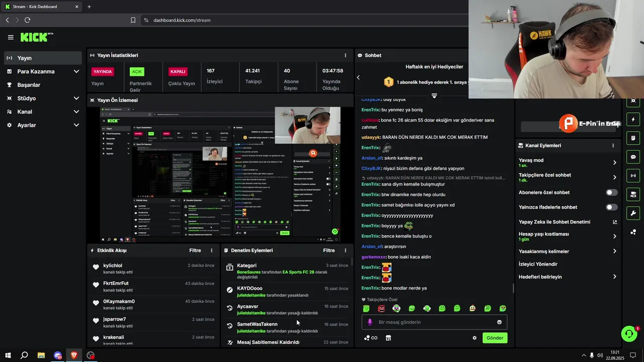
Task: Open Takipçilere özel sohbet options chevron
Action: (615, 177)
